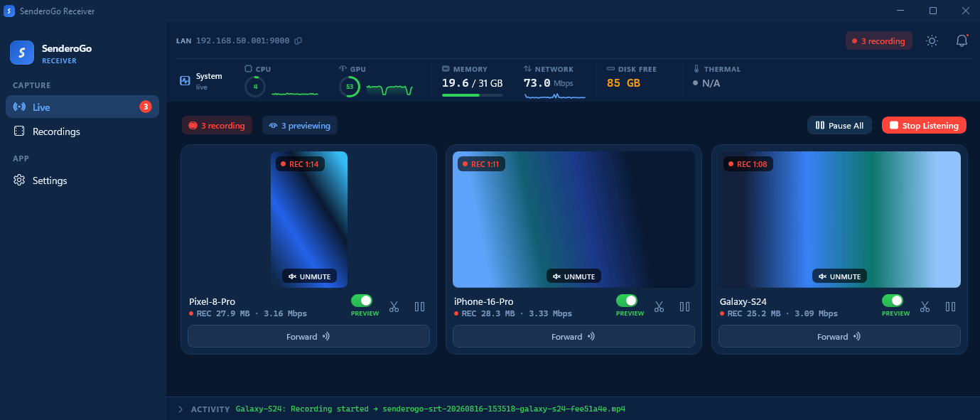Click the Galaxy-S24 recording started activity message
980x420 pixels.
pyautogui.click(x=430, y=409)
